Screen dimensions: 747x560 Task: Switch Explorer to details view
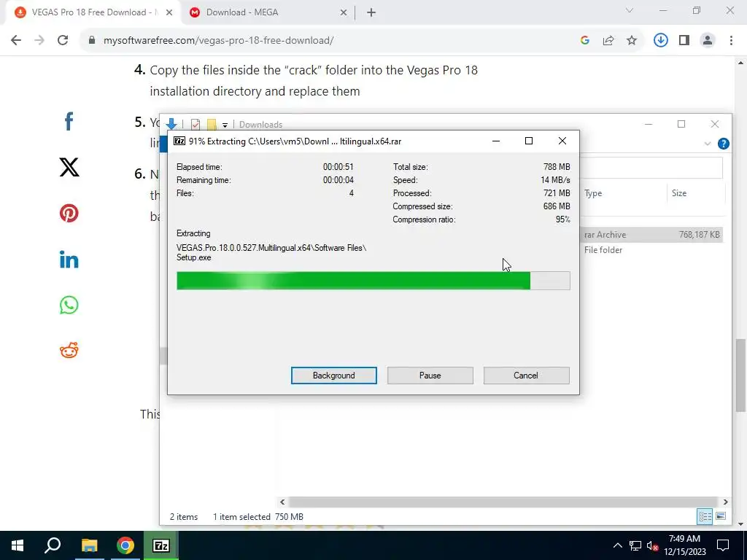coord(705,517)
